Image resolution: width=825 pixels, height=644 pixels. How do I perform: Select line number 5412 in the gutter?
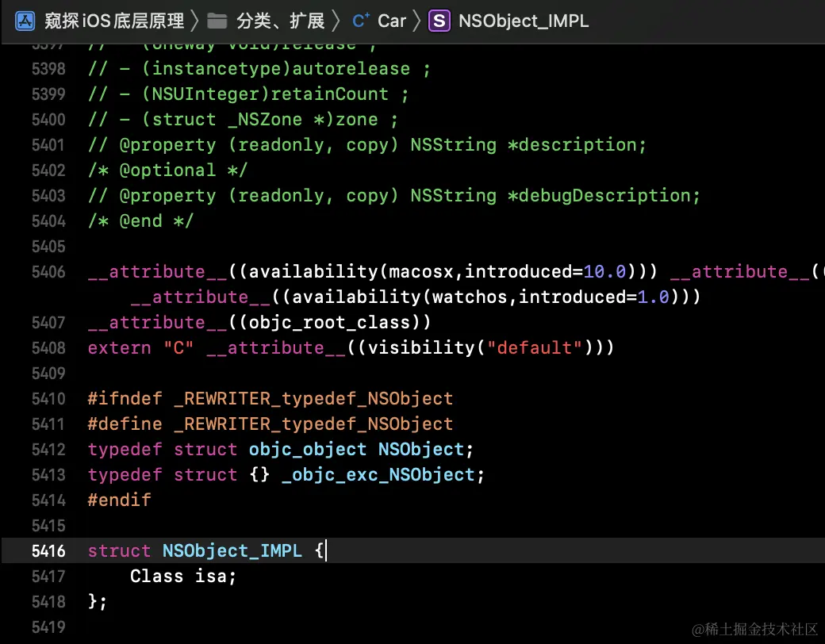(48, 450)
